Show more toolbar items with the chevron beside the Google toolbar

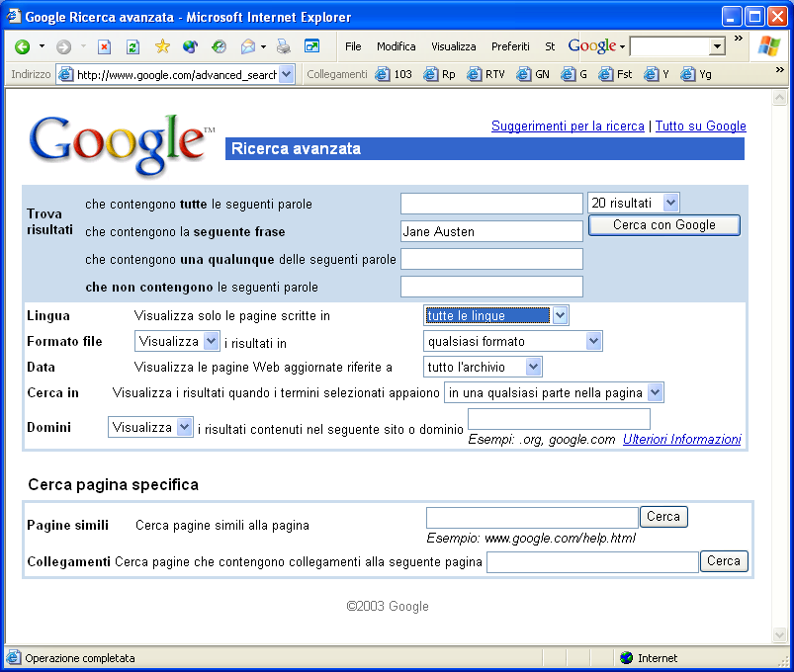tap(739, 38)
